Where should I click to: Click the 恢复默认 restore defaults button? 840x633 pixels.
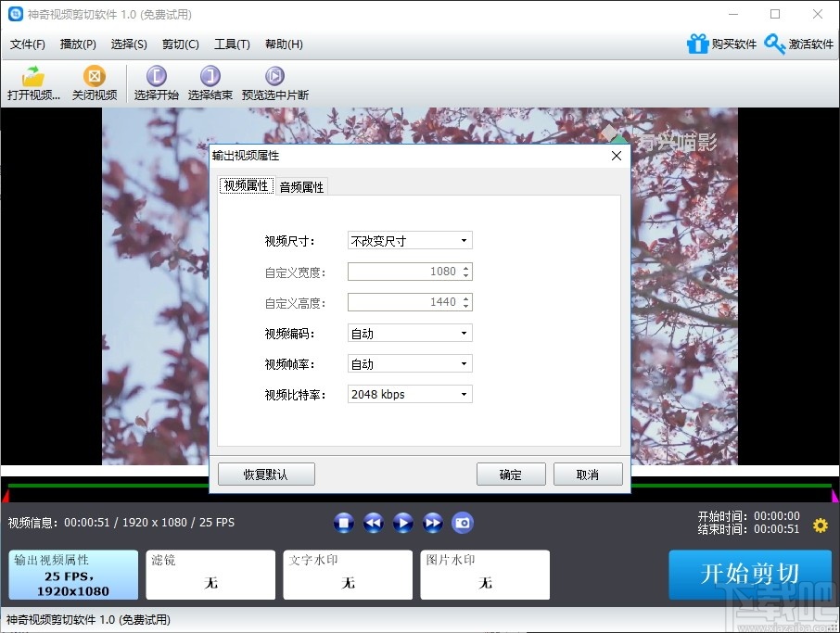point(265,474)
